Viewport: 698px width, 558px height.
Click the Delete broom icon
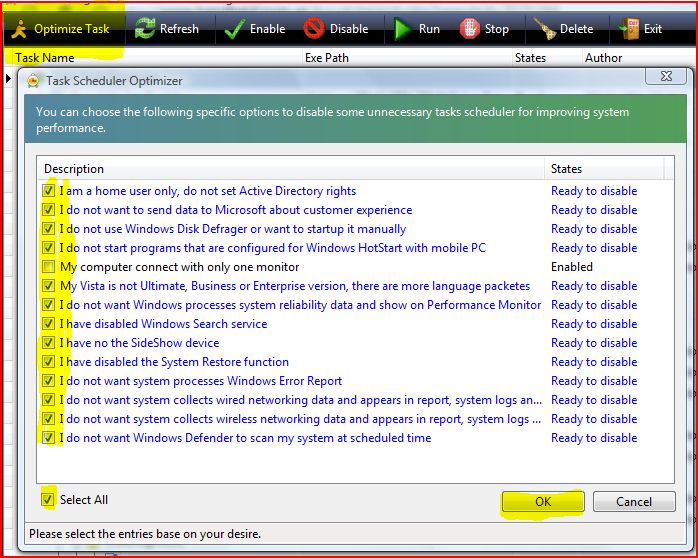(x=545, y=29)
